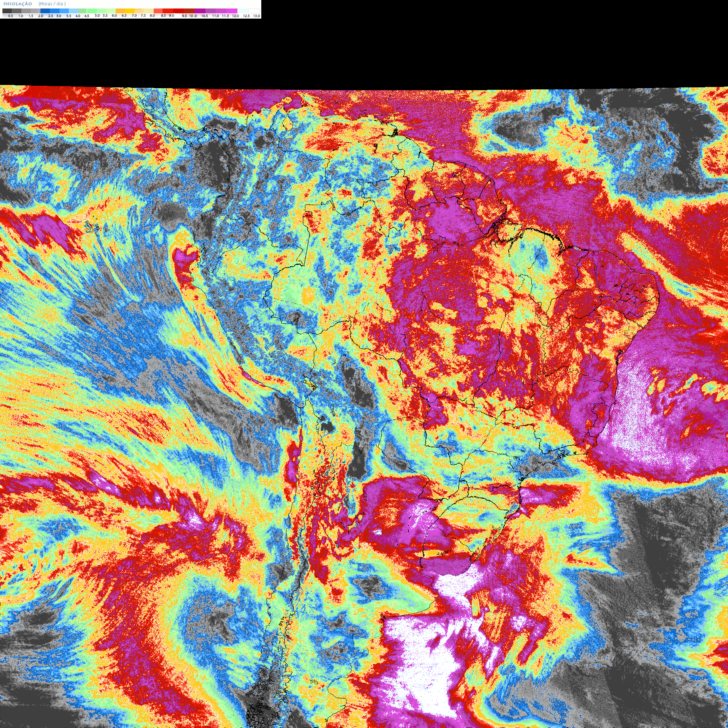The height and width of the screenshot is (728, 728).
Task: Click the INSOLAÇÃO legend title
Action: pyautogui.click(x=18, y=4)
